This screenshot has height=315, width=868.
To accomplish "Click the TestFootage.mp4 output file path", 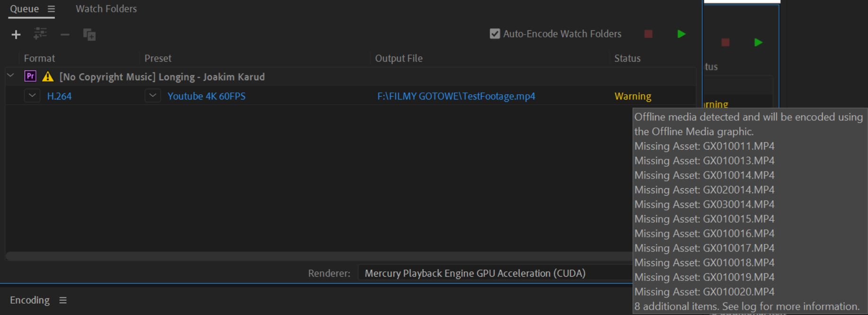I will 456,96.
